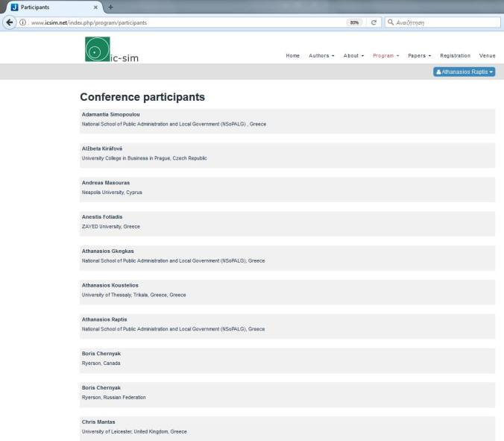Image resolution: width=504 pixels, height=441 pixels.
Task: Click the 80% zoom level indicator
Action: (x=353, y=22)
